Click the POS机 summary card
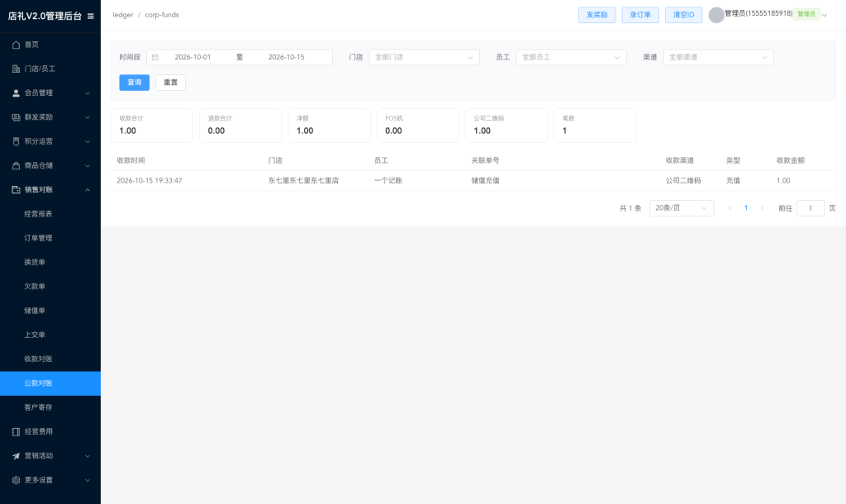846x504 pixels. [417, 126]
